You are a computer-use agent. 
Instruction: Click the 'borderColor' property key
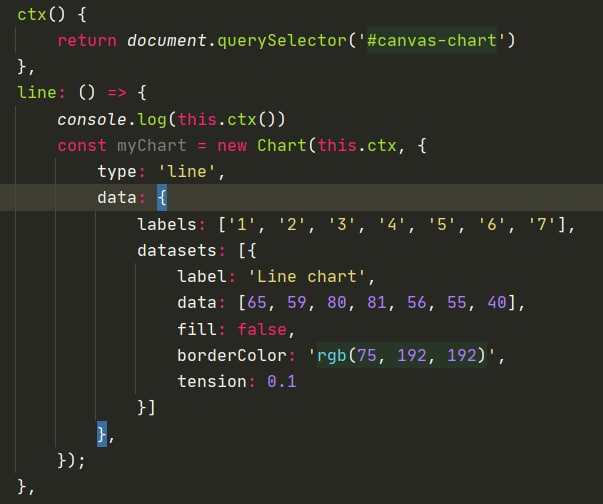[232, 356]
